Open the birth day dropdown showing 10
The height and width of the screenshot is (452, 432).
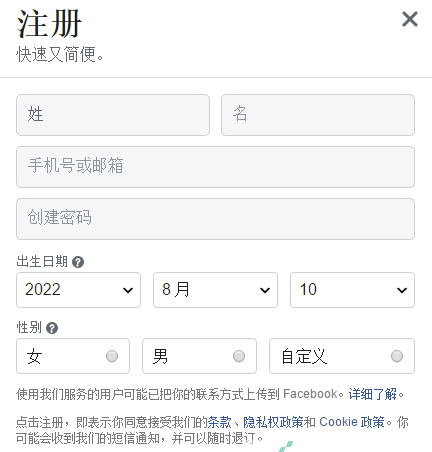click(352, 290)
